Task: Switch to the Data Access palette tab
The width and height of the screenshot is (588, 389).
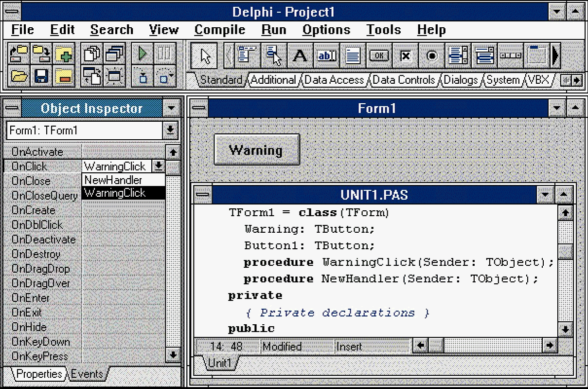Action: point(334,80)
